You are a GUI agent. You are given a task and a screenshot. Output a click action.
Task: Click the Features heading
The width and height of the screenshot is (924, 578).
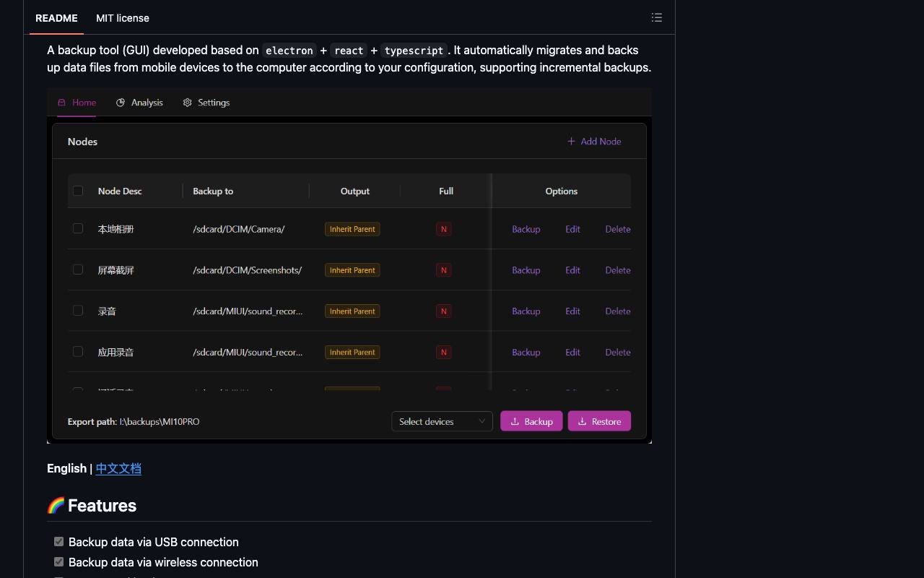click(102, 506)
